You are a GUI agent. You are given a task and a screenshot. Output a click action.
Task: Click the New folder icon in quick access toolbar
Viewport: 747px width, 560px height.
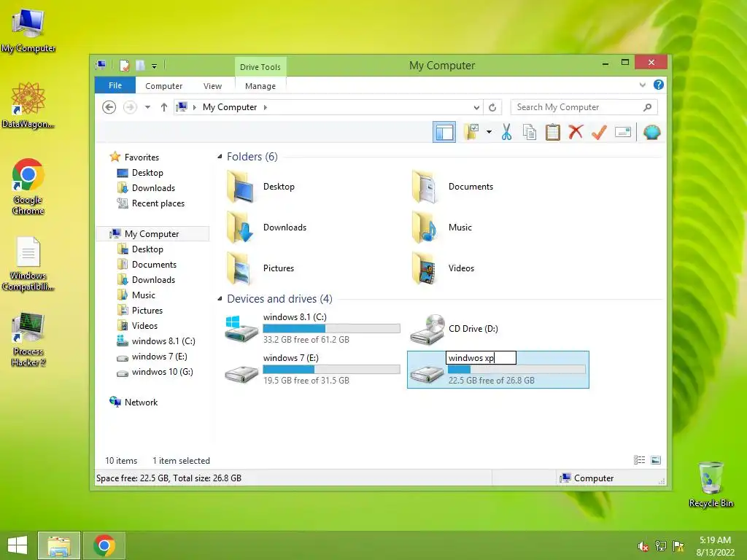point(141,65)
